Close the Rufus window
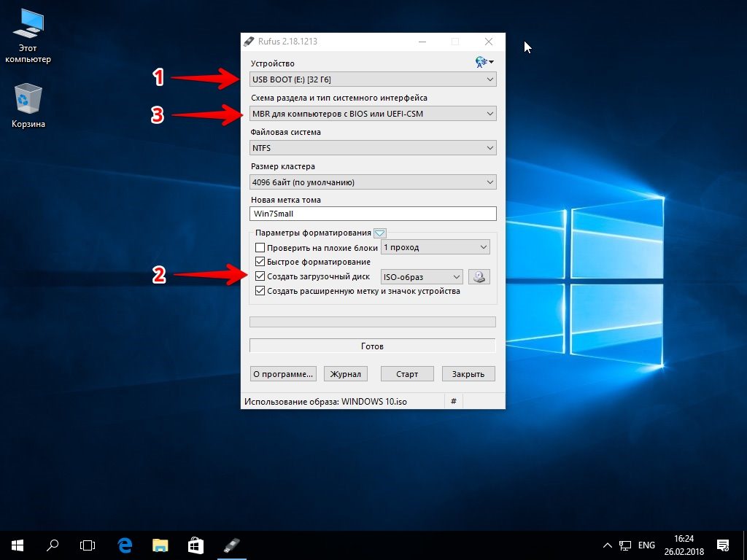 pyautogui.click(x=489, y=42)
